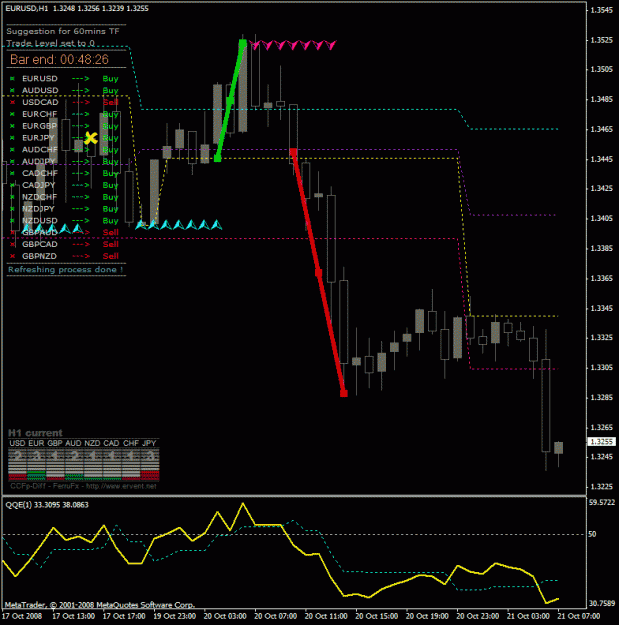Image resolution: width=619 pixels, height=625 pixels.
Task: Select the green trend line's bottom endpoint handle
Action: [x=218, y=159]
